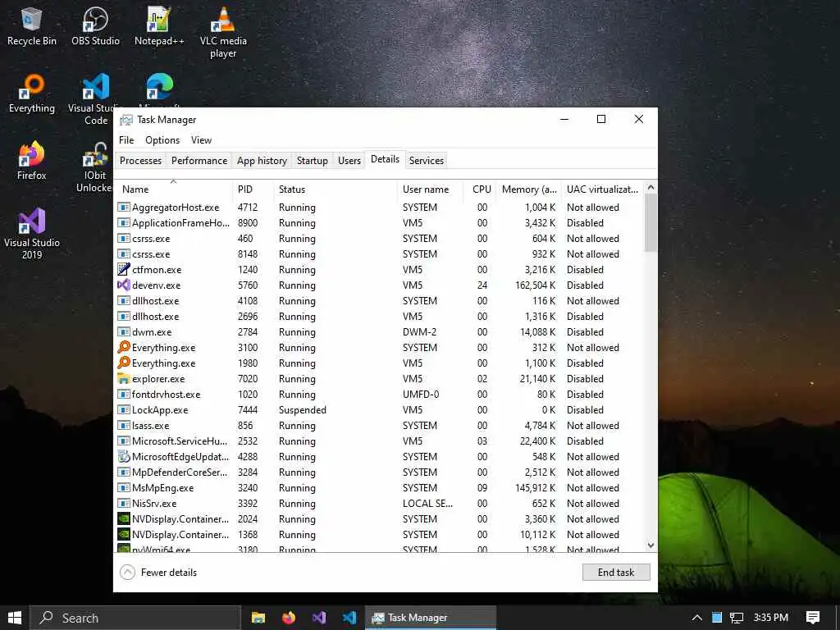The height and width of the screenshot is (630, 840).
Task: Select the Everything desktop shortcut
Action: coord(32,94)
